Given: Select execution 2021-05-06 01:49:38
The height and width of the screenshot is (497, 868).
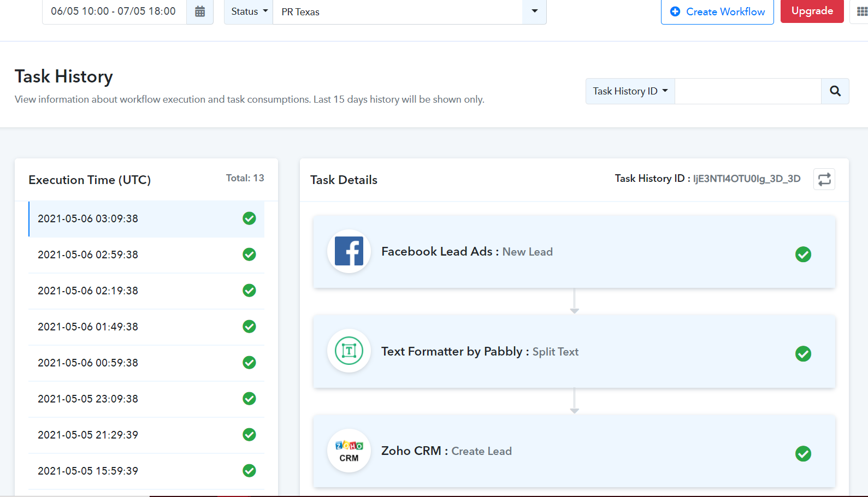Looking at the screenshot, I should click(x=146, y=327).
